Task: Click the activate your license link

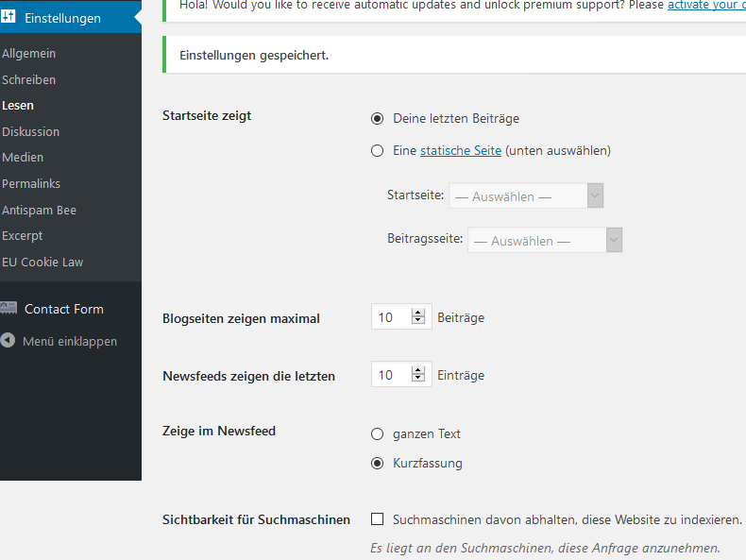Action: point(706,5)
